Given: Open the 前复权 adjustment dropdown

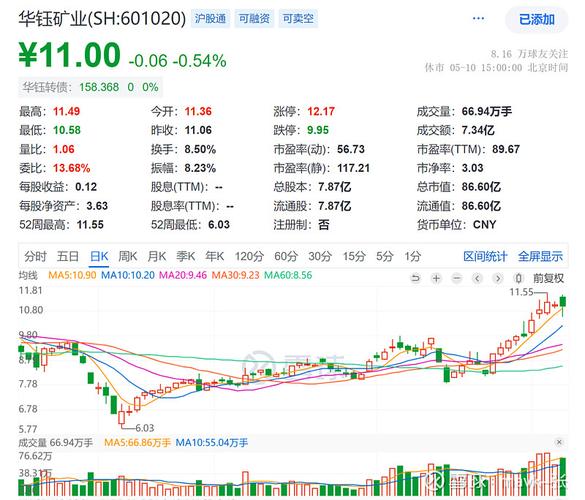Looking at the screenshot, I should (548, 278).
